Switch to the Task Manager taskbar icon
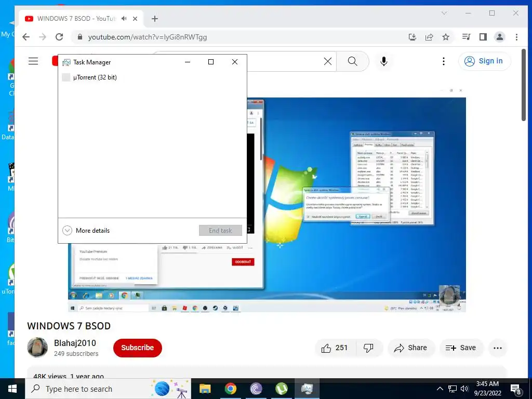532x399 pixels. [x=307, y=389]
